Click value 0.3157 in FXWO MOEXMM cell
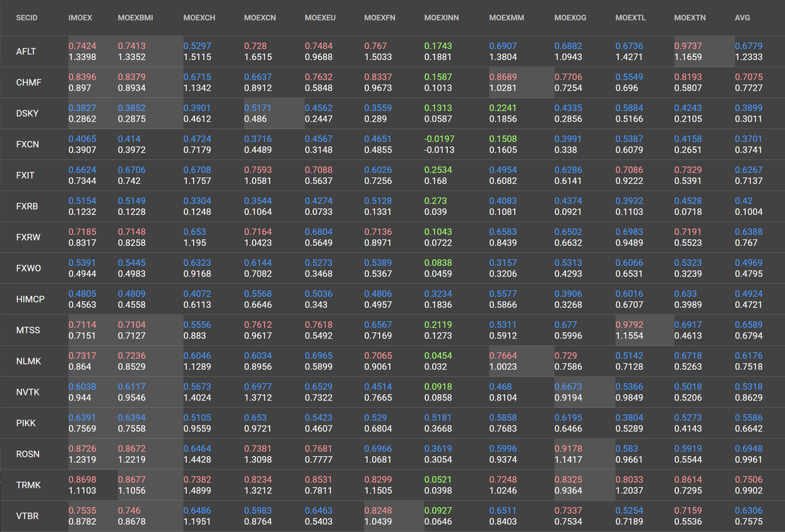 pos(502,263)
